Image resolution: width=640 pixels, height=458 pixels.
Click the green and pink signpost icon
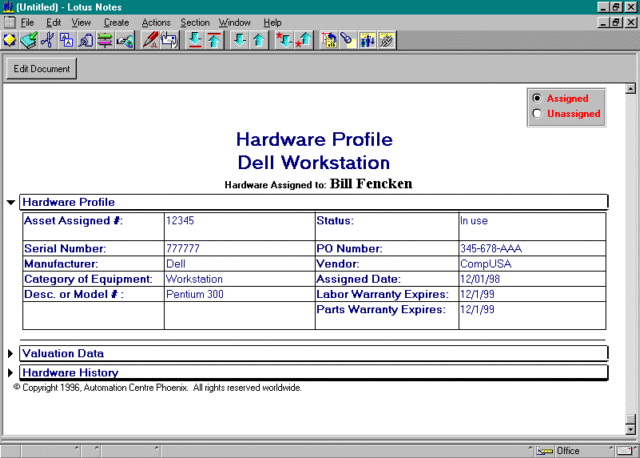click(x=105, y=40)
